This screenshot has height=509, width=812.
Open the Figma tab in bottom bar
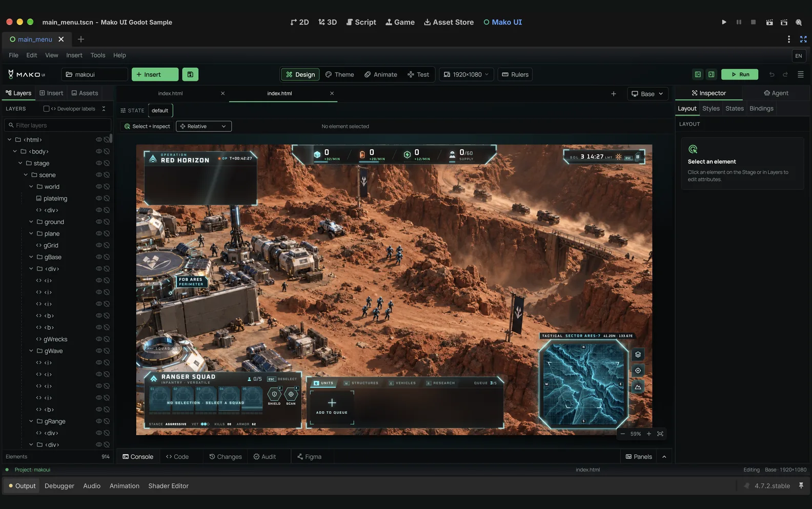click(309, 457)
